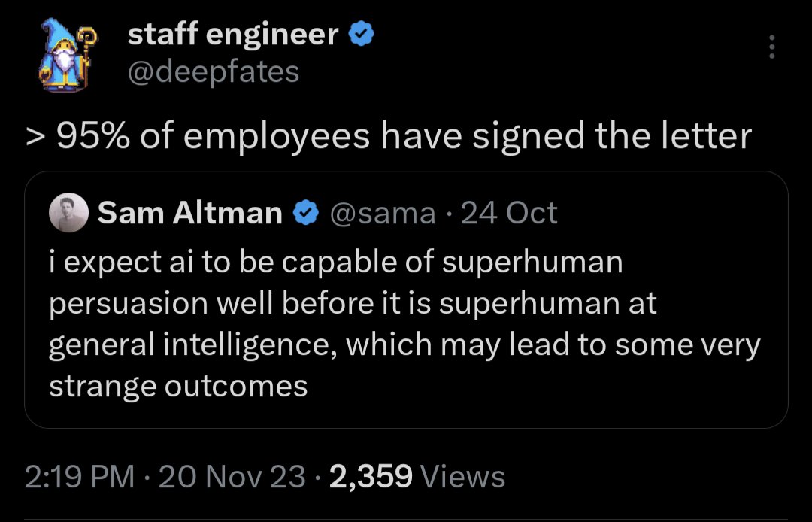The width and height of the screenshot is (812, 522).
Task: Open the 24 Oct quoted tweet date
Action: [x=509, y=213]
